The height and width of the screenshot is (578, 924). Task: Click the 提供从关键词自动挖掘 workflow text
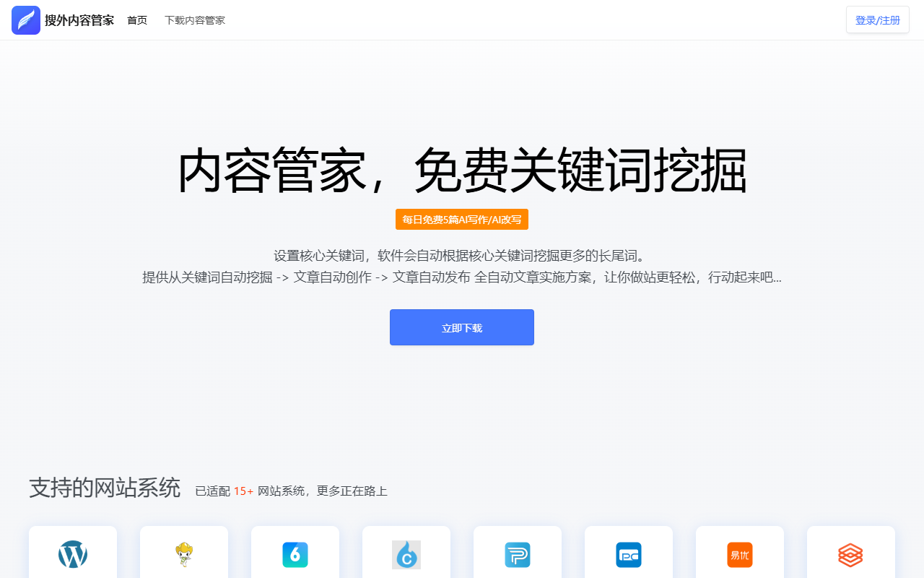[x=462, y=277]
